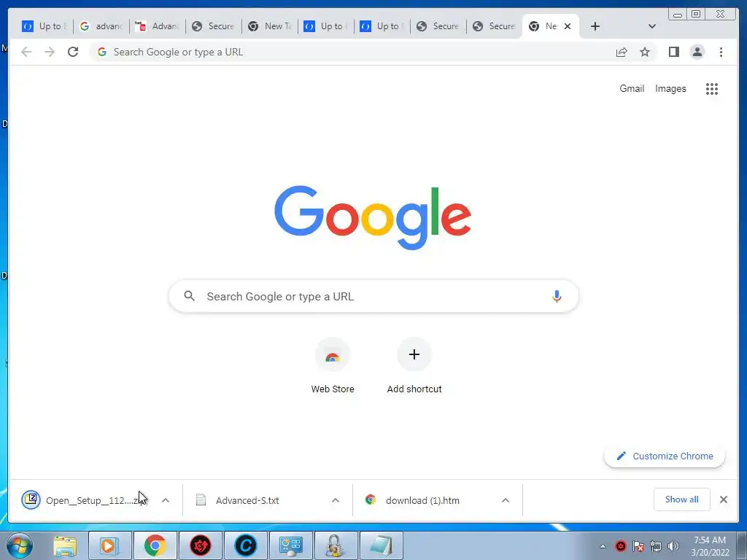Open the control panel taskbar icon

pyautogui.click(x=291, y=545)
